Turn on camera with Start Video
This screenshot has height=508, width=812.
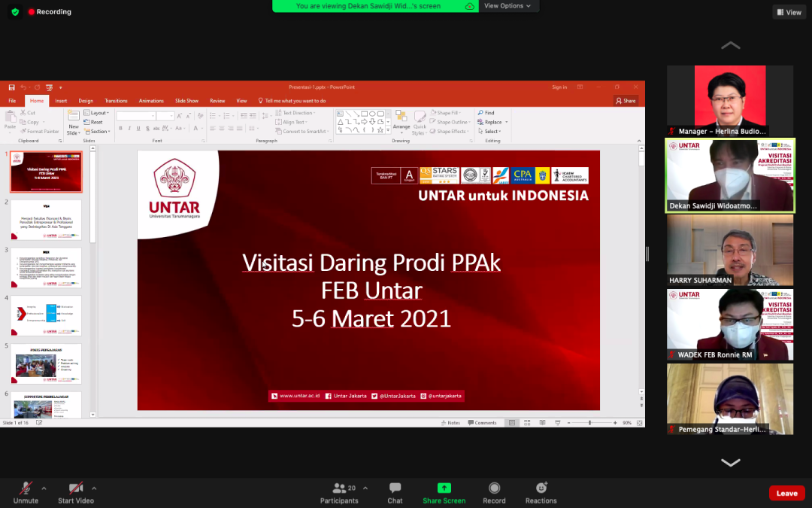point(76,493)
